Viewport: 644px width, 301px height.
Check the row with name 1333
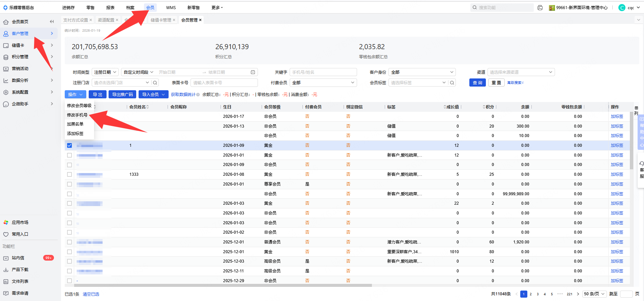(x=69, y=174)
